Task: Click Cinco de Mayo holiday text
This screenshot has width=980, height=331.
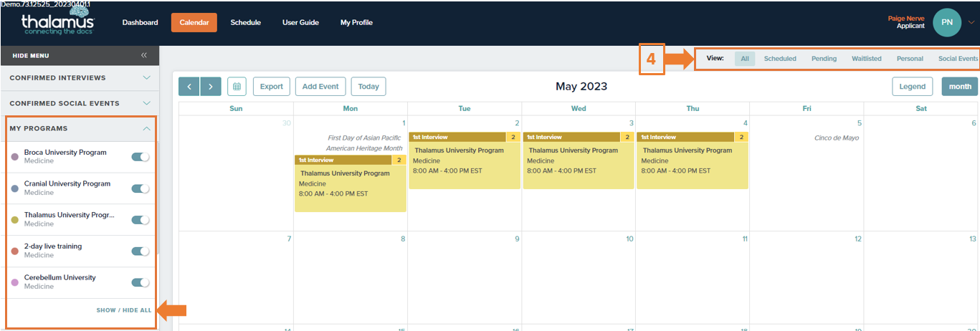Action: pos(837,138)
